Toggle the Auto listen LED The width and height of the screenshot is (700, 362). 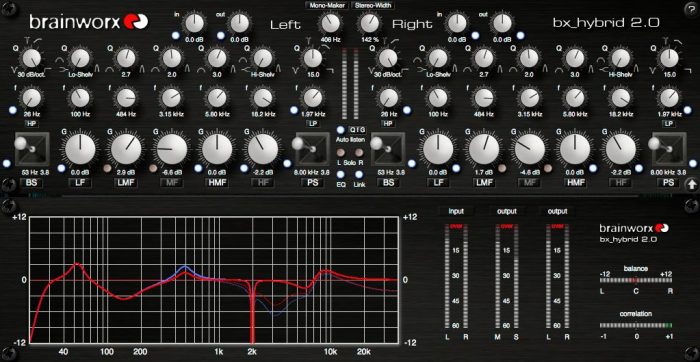pyautogui.click(x=341, y=130)
